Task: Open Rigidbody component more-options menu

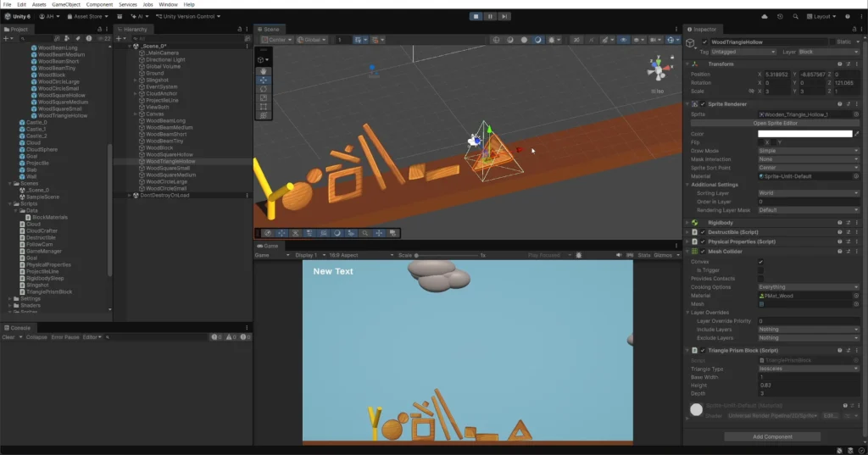Action: click(x=857, y=223)
